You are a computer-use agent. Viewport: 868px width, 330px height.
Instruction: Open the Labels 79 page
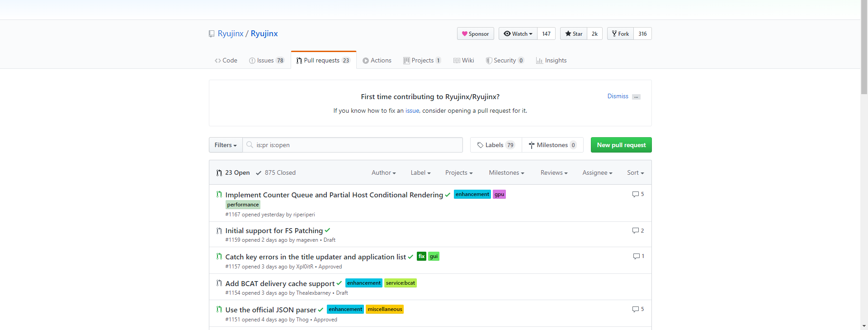click(496, 145)
